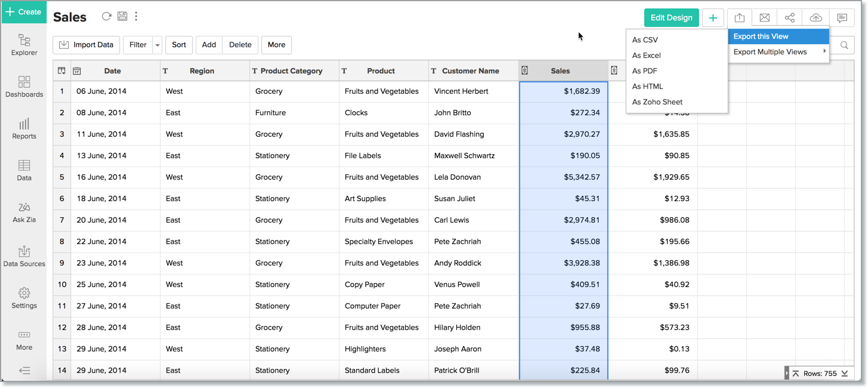The height and width of the screenshot is (388, 868).
Task: Select Reports in the left sidebar
Action: coord(24,129)
